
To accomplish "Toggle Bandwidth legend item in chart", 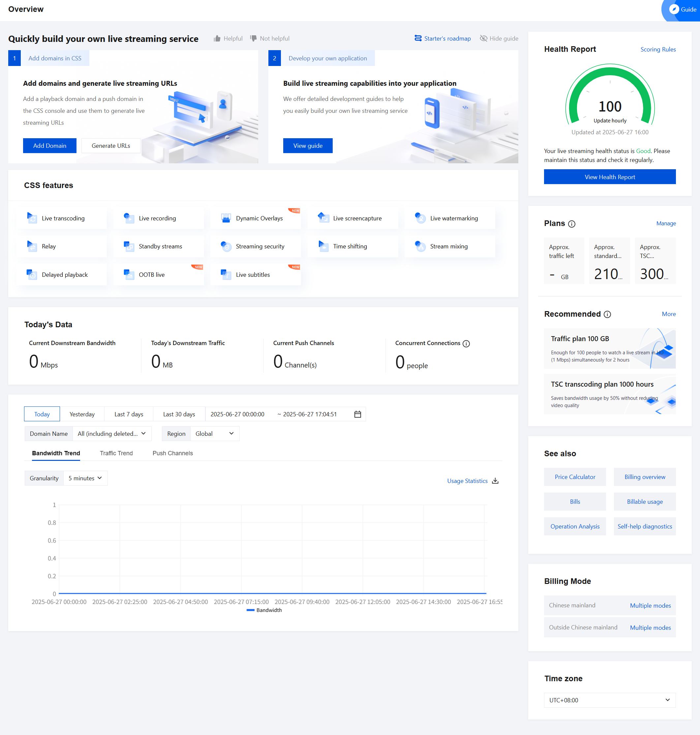I will (264, 610).
